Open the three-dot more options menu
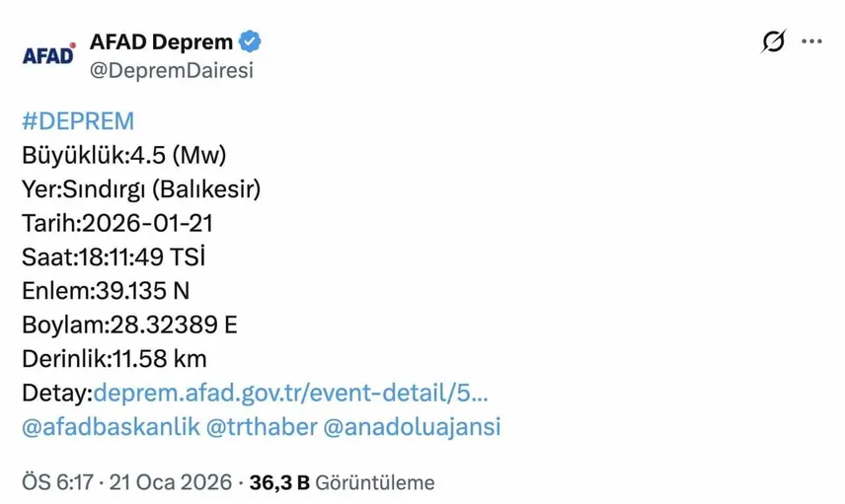The image size is (845, 504). (x=811, y=41)
